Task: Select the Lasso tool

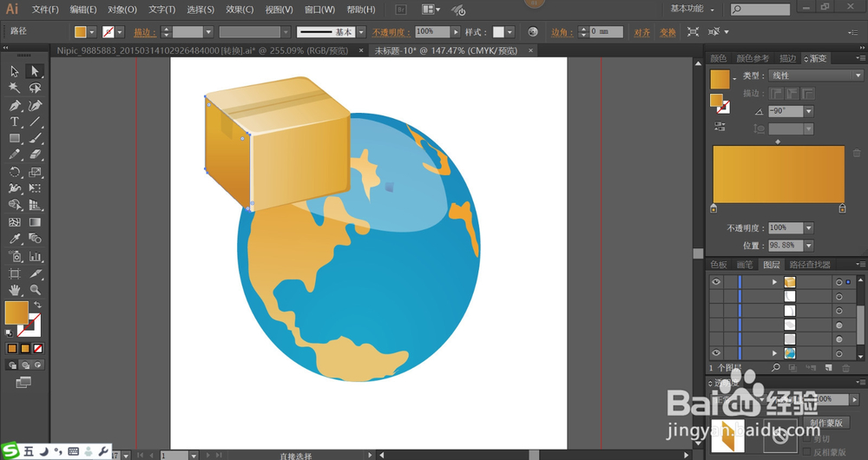Action: coord(35,88)
